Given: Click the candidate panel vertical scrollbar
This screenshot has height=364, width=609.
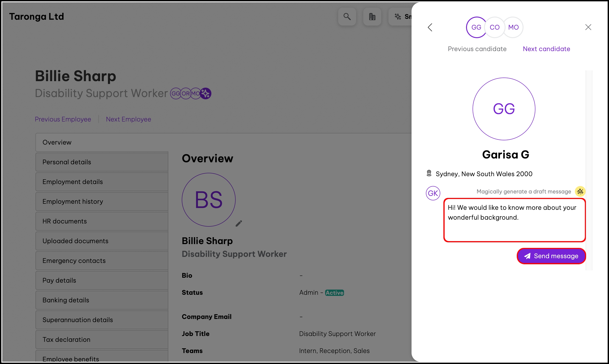Looking at the screenshot, I should tap(589, 170).
